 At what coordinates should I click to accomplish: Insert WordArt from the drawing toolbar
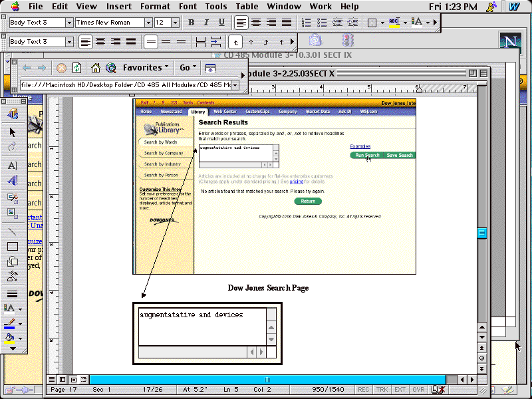pos(13,180)
